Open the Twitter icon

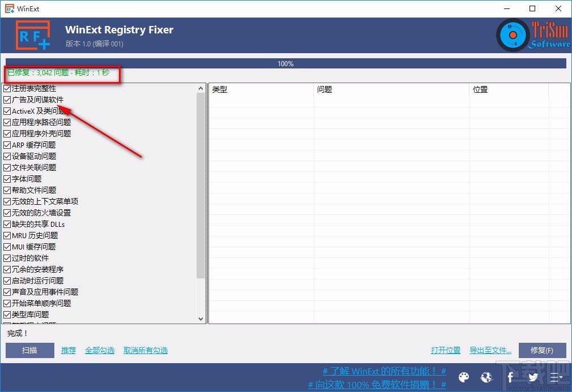click(x=532, y=377)
